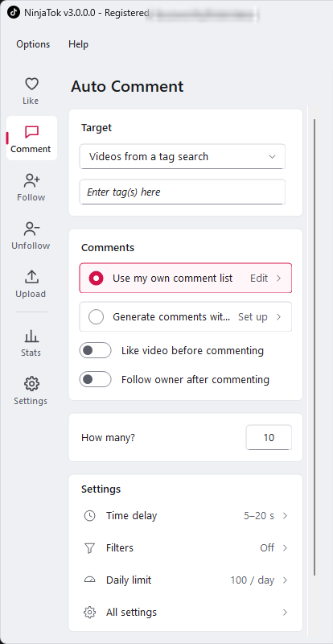Click the All settings label
Viewport: 333px width, 644px height.
click(131, 613)
